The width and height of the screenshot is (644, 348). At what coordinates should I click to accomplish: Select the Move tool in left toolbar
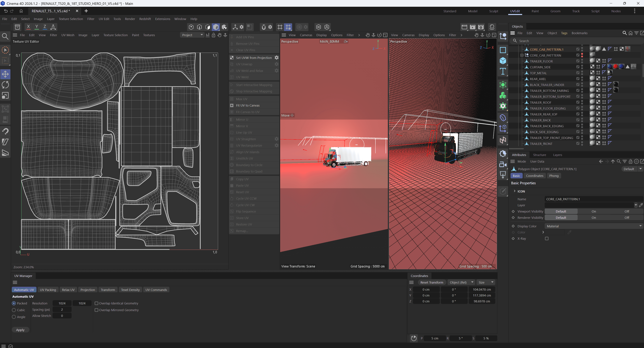tap(5, 74)
